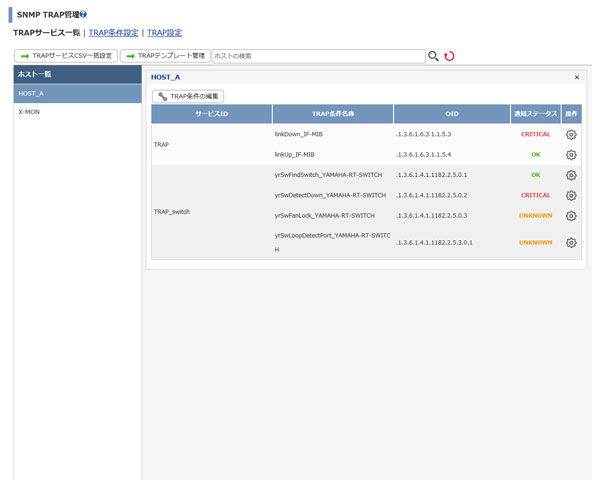Click the サービスID column header

[212, 114]
